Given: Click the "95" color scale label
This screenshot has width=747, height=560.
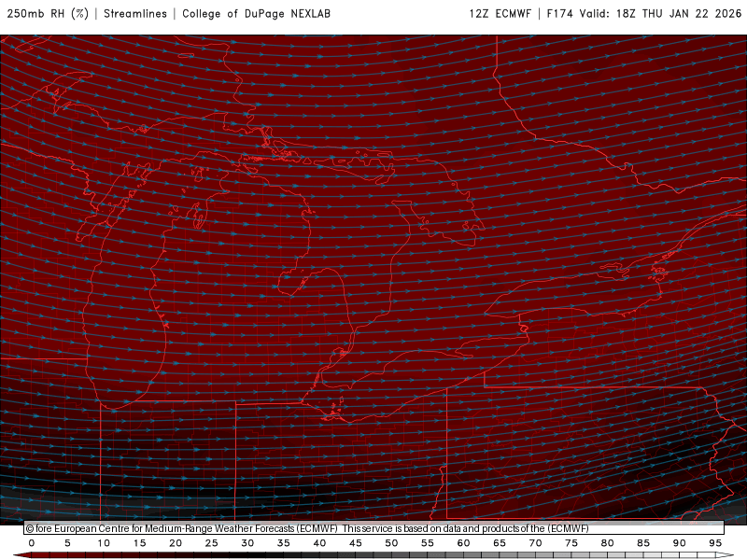Looking at the screenshot, I should pyautogui.click(x=715, y=543).
